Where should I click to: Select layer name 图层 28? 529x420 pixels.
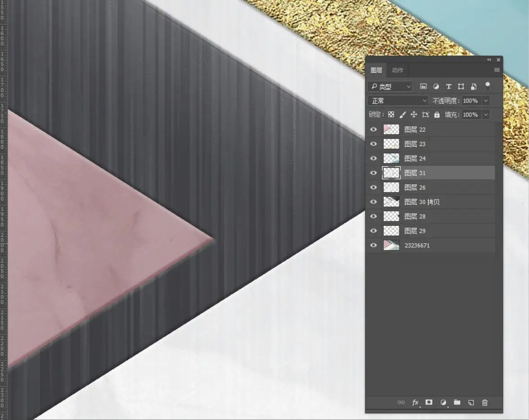point(415,217)
